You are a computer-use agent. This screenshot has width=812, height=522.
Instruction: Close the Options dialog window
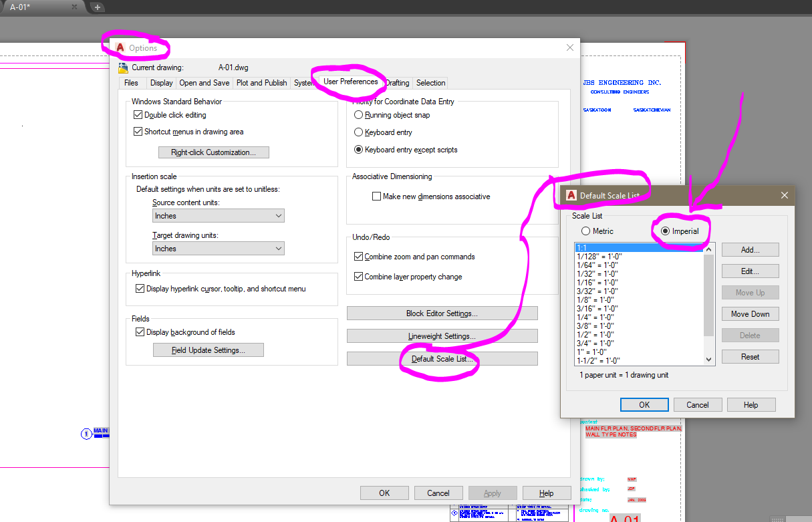click(570, 47)
